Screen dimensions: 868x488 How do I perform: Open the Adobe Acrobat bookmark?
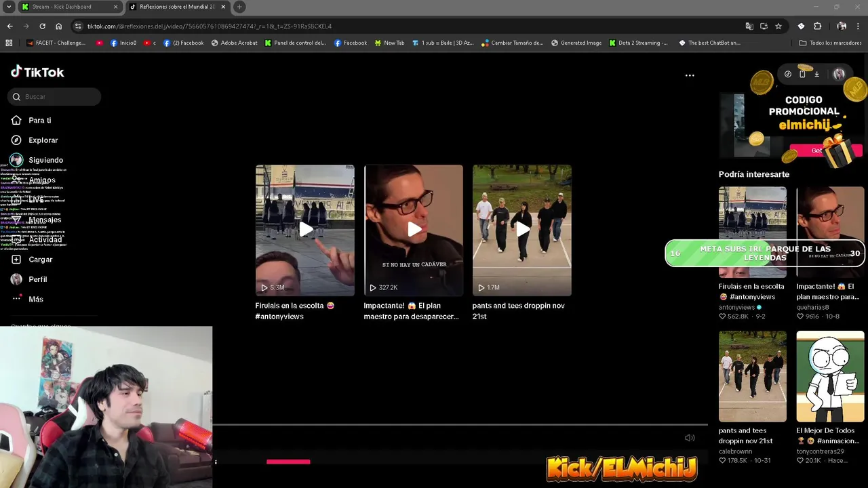(235, 43)
